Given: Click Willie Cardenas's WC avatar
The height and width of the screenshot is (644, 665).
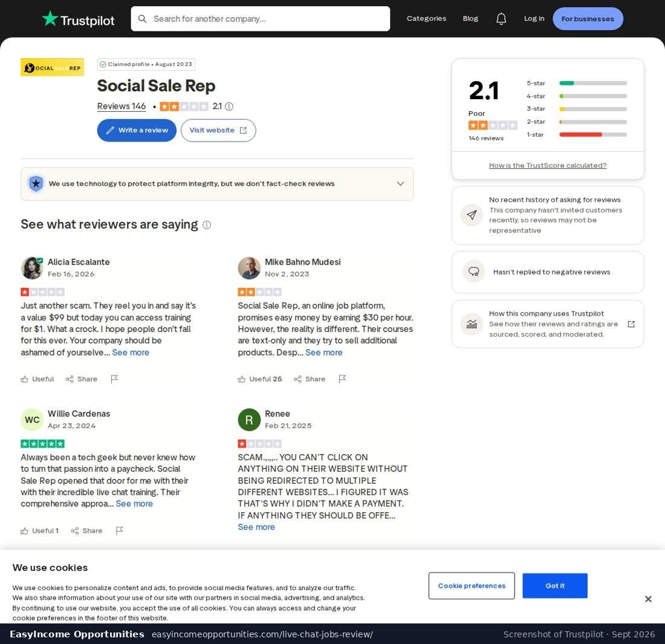Looking at the screenshot, I should [32, 420].
